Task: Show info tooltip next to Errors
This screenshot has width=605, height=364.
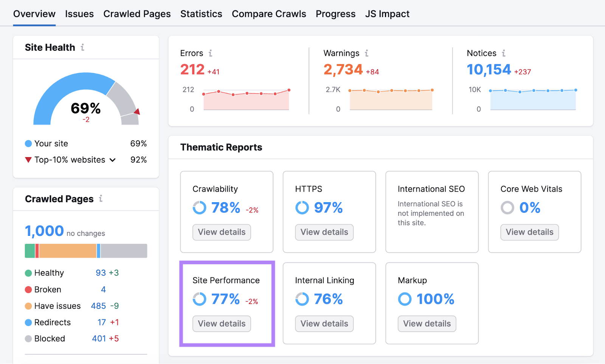Action: click(x=211, y=53)
